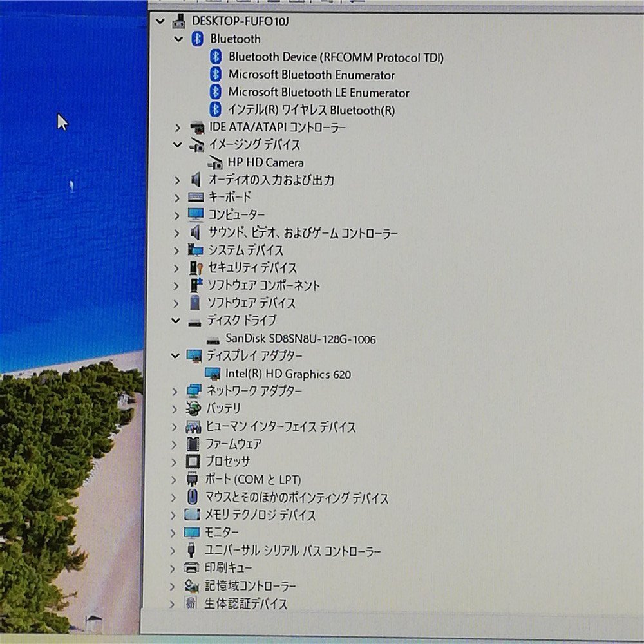
Task: Expand ポート (COM と LPT) arrow
Action: tap(173, 480)
